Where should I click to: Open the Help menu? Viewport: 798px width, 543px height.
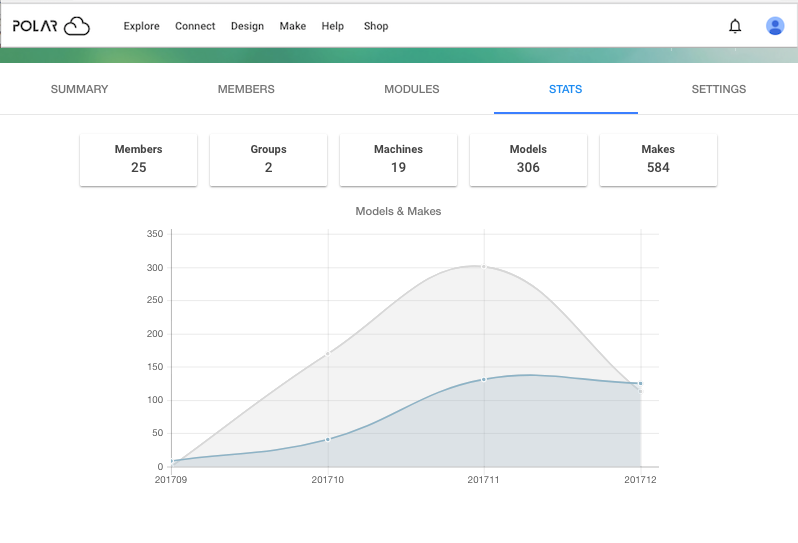(x=332, y=26)
